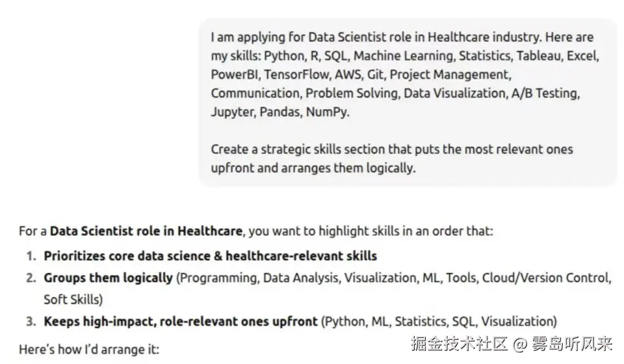Click "Jupyter, Pandas, NumPy" line in the prompt
The width and height of the screenshot is (624, 364).
(x=279, y=112)
